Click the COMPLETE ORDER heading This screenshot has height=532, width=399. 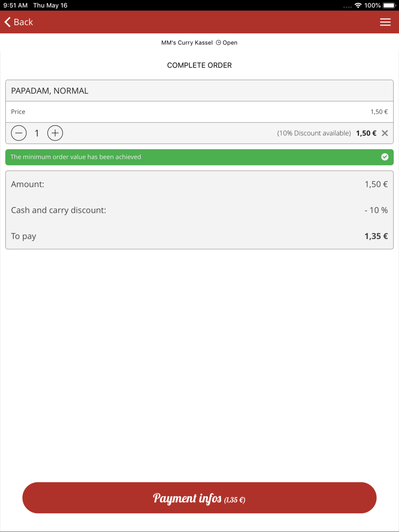point(199,65)
